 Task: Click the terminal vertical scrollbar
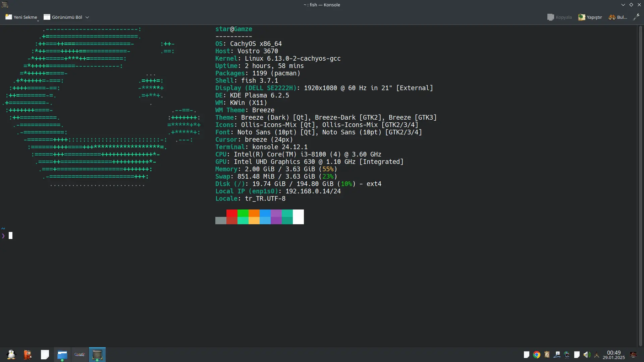point(640,186)
